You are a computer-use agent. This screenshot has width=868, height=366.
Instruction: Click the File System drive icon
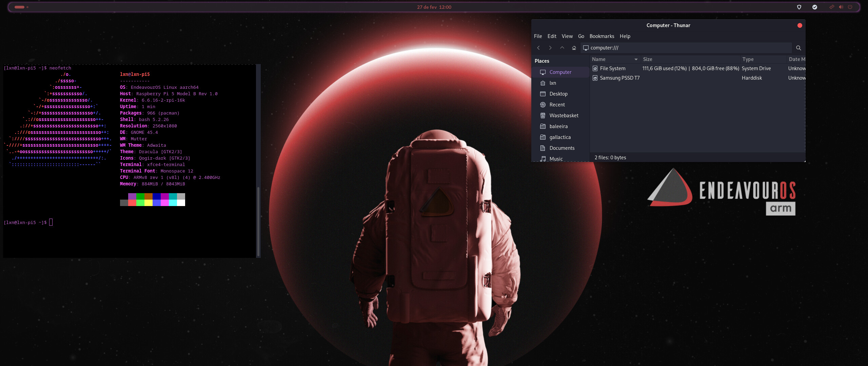tap(595, 68)
